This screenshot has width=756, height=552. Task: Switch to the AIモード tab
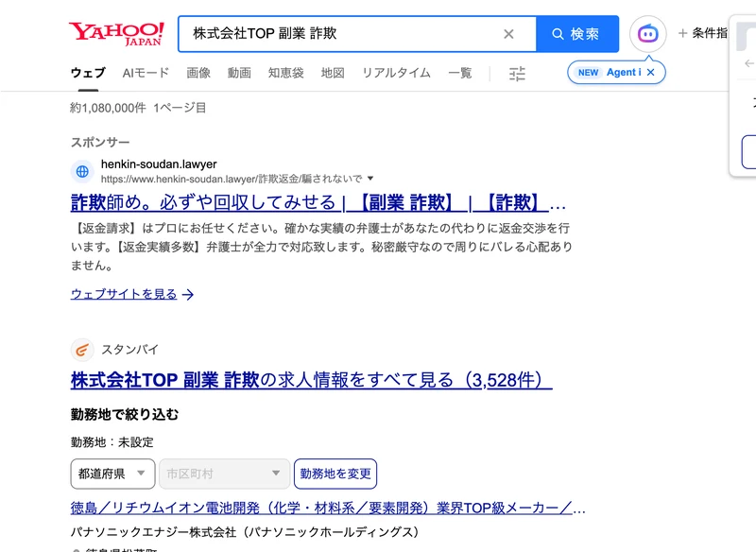point(146,73)
